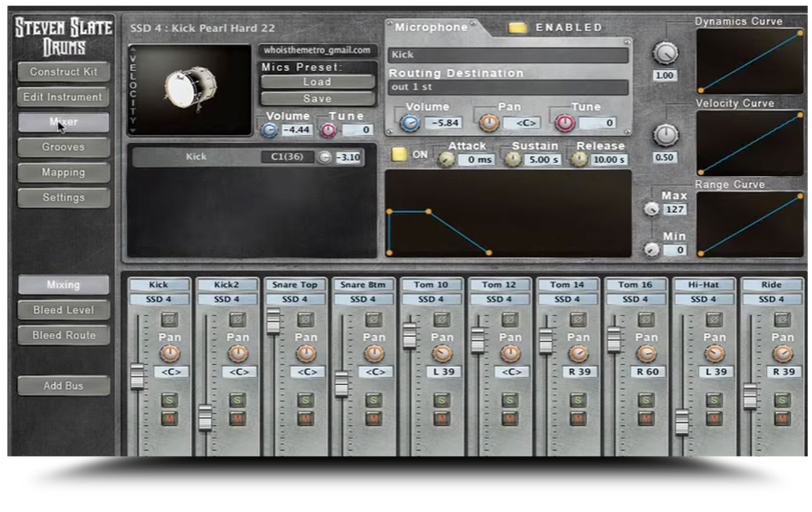
Task: Select the Bleed Level button
Action: click(x=64, y=310)
